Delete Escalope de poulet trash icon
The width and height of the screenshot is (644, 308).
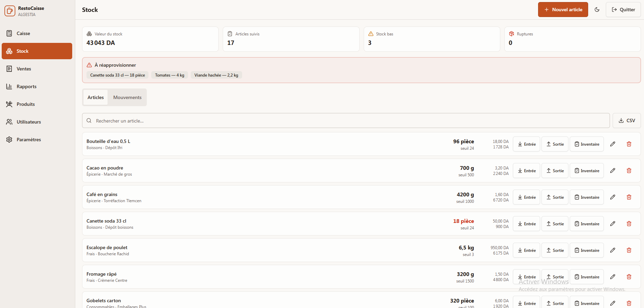[x=629, y=250]
